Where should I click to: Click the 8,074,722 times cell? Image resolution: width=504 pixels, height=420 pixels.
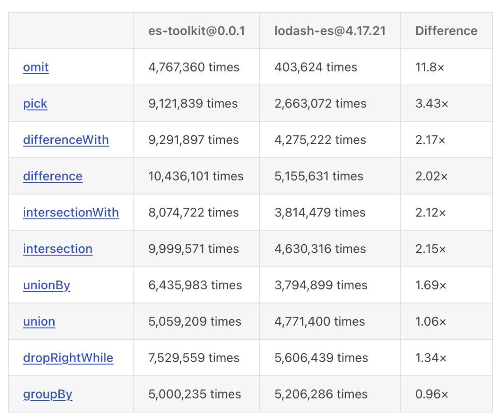[196, 212]
